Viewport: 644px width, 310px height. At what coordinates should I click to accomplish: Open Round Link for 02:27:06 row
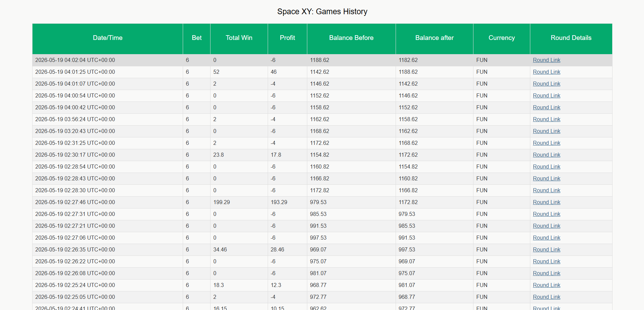pos(547,238)
